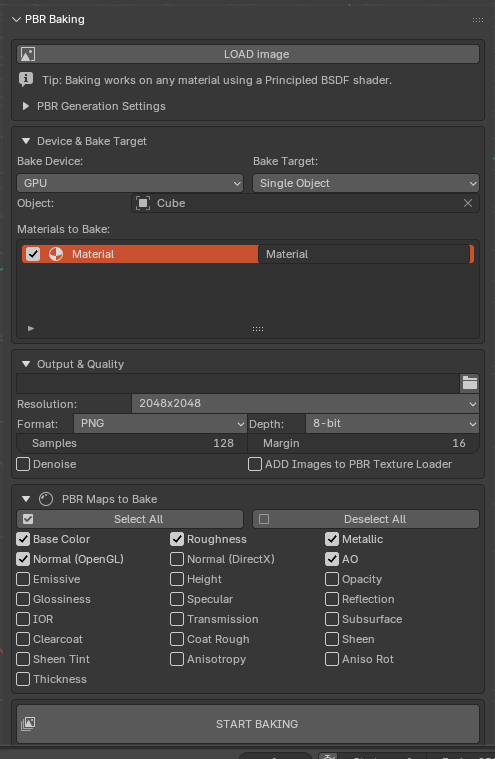This screenshot has width=495, height=759.
Task: Click the material list resize grip dots
Action: 258,329
